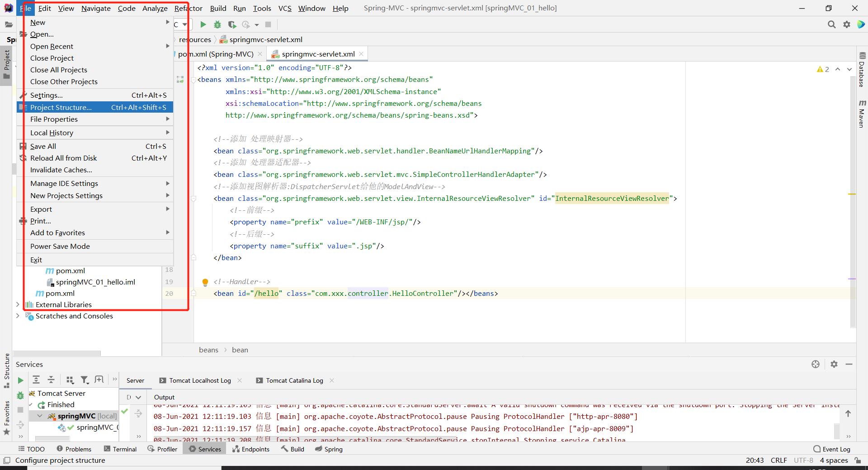Open Services panel options gear
Viewport: 868px width, 470px height.
(834, 364)
